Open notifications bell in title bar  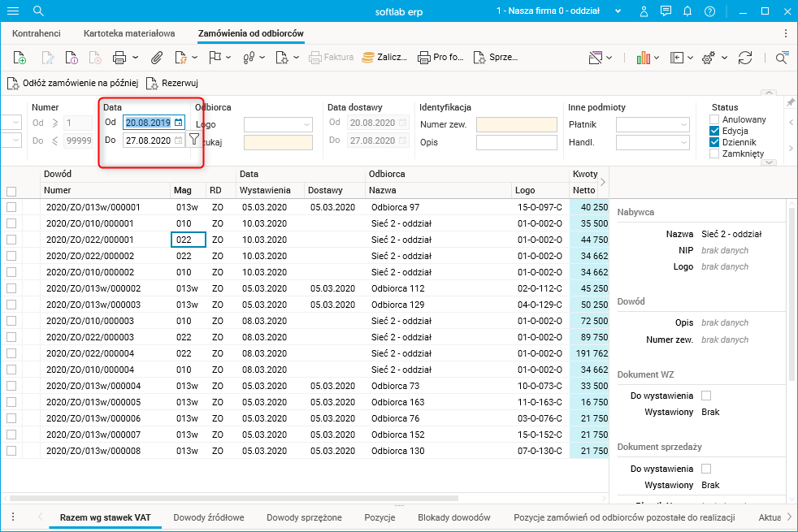(x=688, y=11)
